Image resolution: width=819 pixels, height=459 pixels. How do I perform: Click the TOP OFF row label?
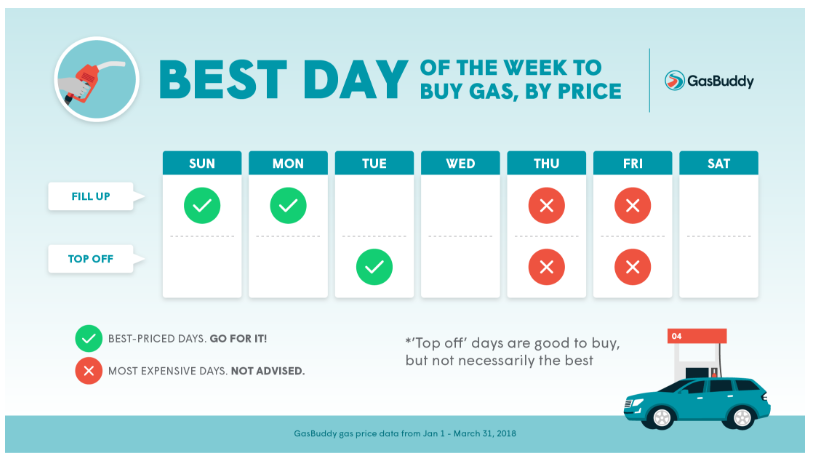91,259
